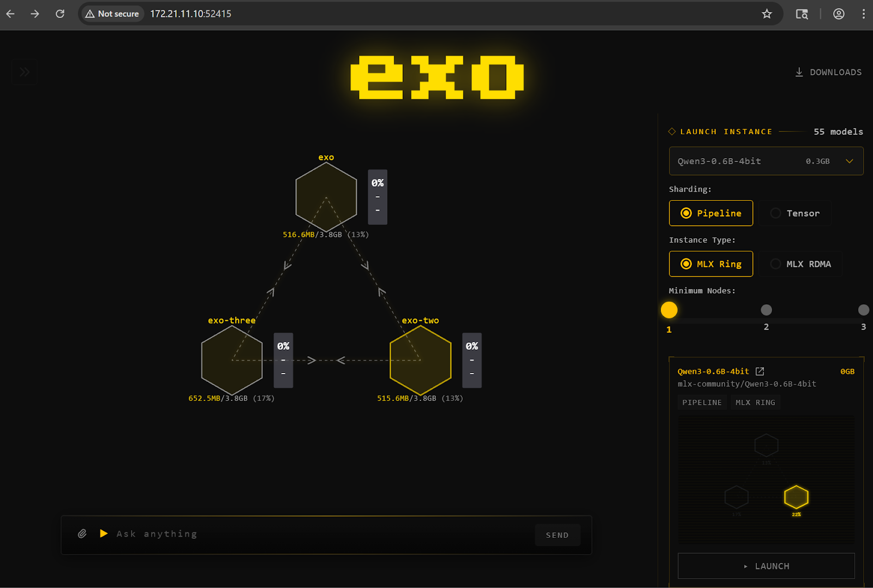The image size is (873, 588).
Task: Choose MLX Ring instance type
Action: tap(711, 264)
